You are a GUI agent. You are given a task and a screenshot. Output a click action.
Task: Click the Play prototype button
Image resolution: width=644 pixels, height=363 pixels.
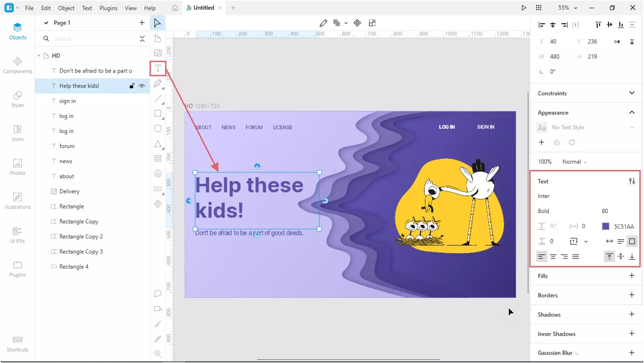point(524,8)
